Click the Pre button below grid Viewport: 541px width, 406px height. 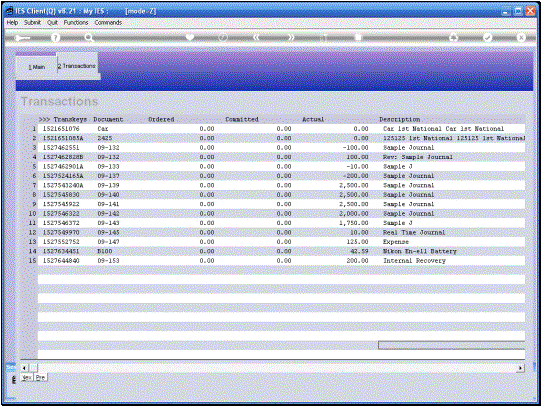click(x=40, y=377)
